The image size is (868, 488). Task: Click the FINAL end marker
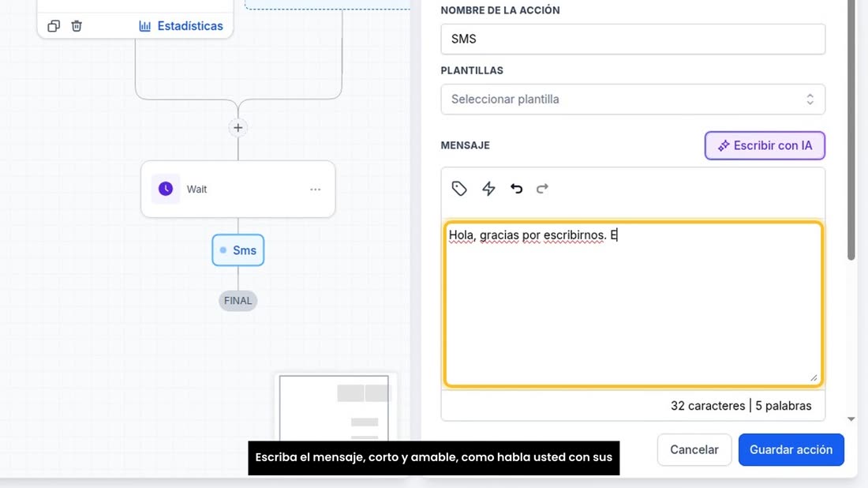coord(238,301)
